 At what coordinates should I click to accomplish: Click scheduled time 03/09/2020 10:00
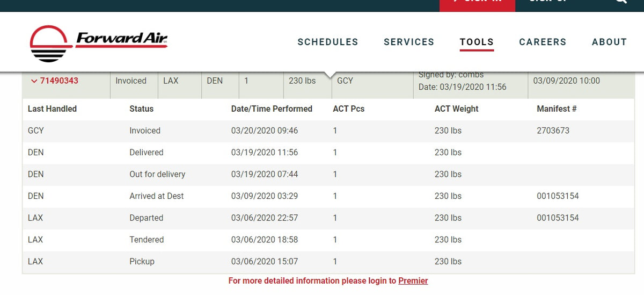(567, 81)
